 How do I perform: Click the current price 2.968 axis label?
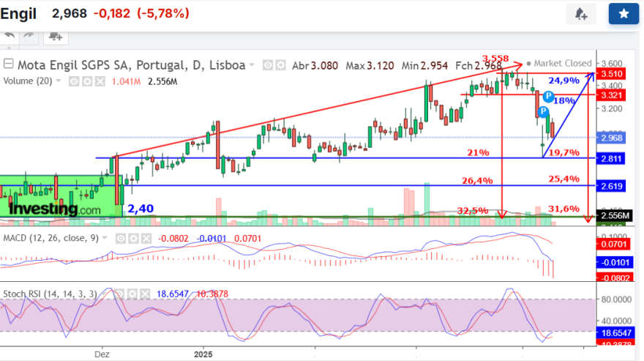coord(611,138)
